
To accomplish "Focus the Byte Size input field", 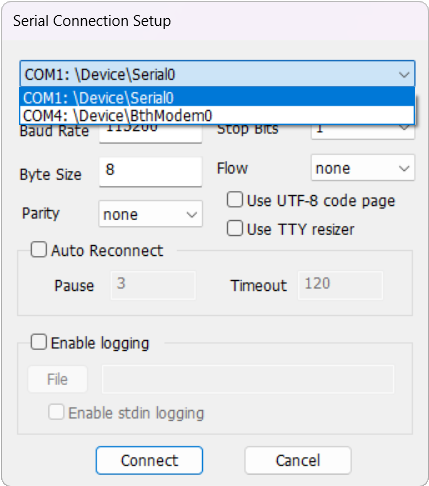I will [x=150, y=171].
